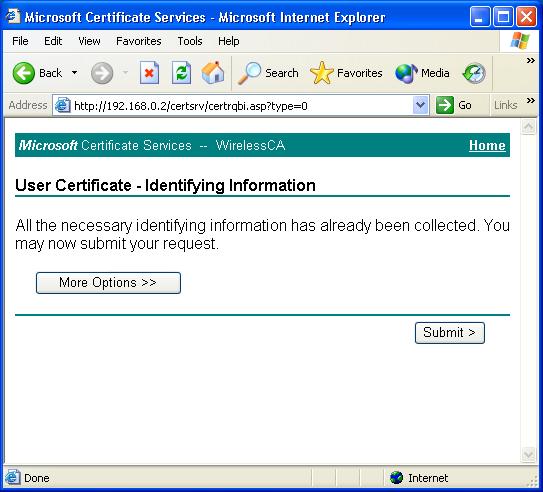Open the Favorites menu in menu bar
The image size is (543, 492).
[139, 41]
